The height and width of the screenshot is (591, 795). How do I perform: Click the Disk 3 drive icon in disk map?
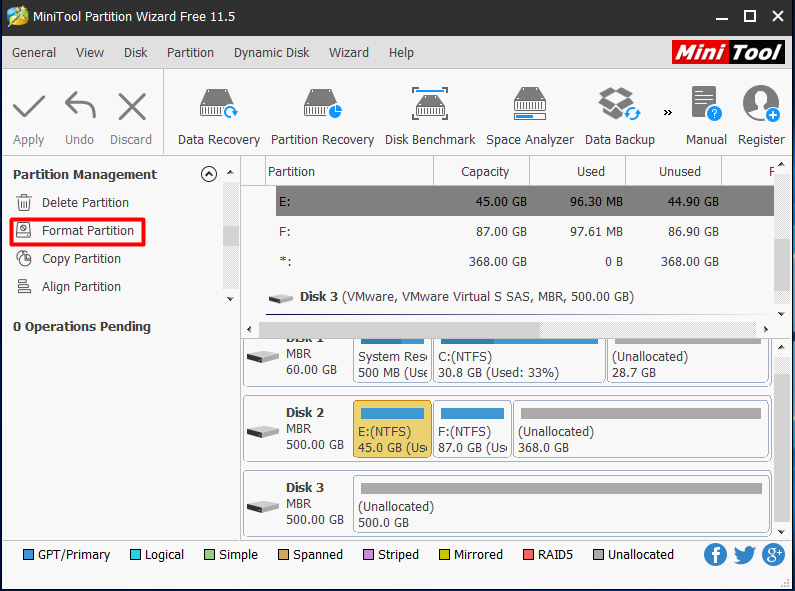point(263,507)
